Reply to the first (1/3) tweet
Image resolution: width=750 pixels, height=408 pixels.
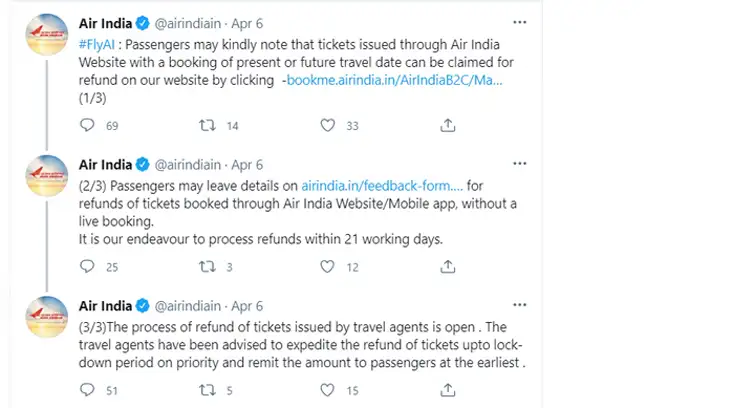pyautogui.click(x=87, y=125)
